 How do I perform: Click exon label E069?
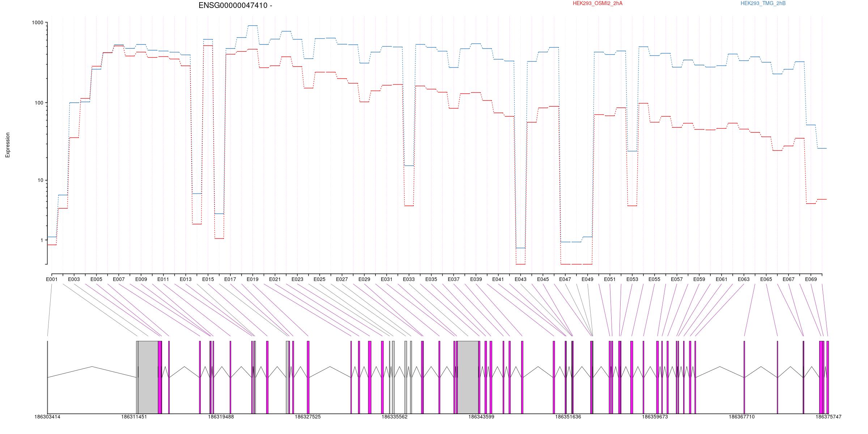[x=810, y=279]
